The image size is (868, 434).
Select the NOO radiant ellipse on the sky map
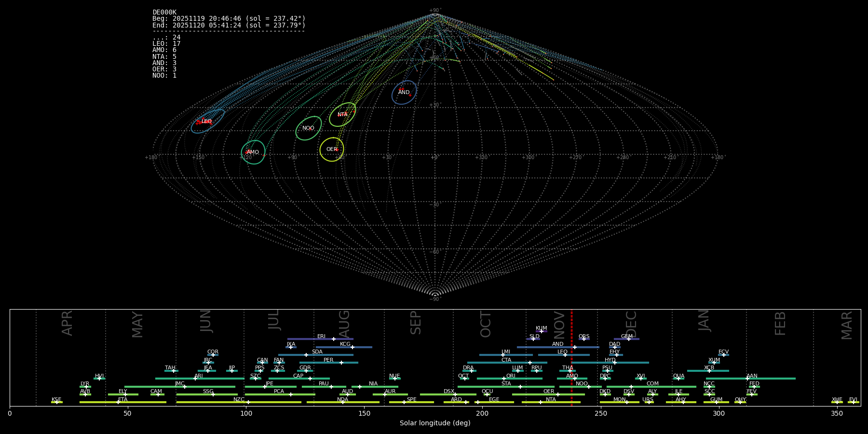[x=309, y=128]
